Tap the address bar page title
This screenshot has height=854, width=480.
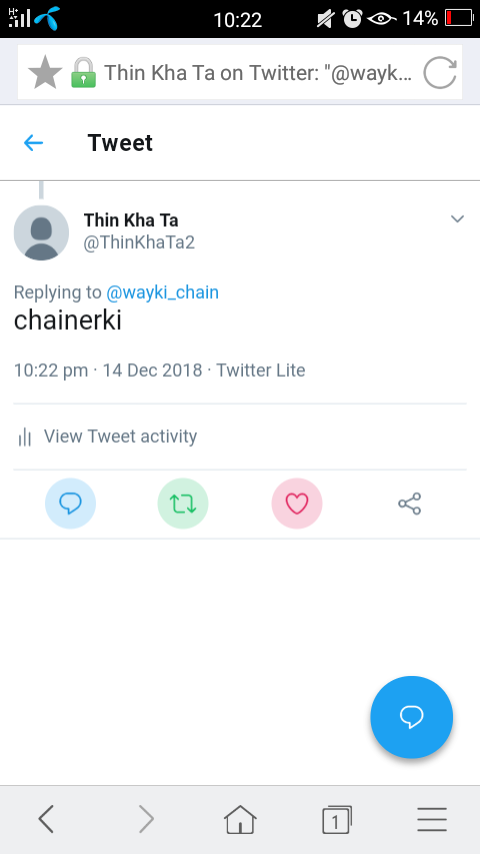pos(258,72)
